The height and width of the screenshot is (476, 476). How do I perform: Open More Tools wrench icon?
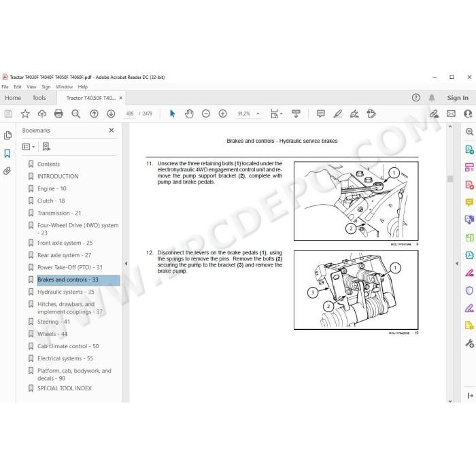click(x=469, y=343)
